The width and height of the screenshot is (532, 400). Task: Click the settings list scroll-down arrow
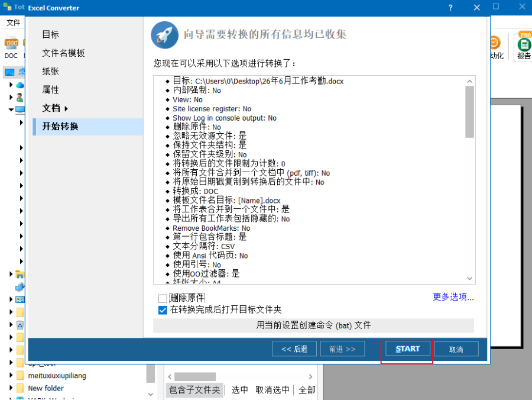469,279
